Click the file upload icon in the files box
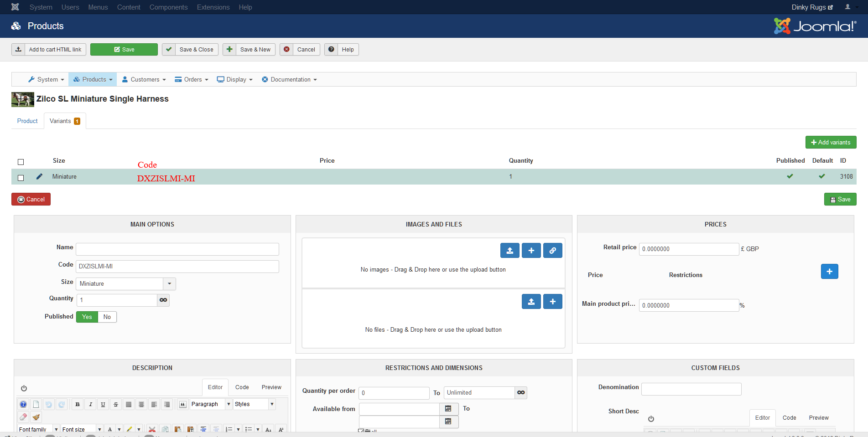Viewport: 868px width, 437px height. pyautogui.click(x=531, y=301)
